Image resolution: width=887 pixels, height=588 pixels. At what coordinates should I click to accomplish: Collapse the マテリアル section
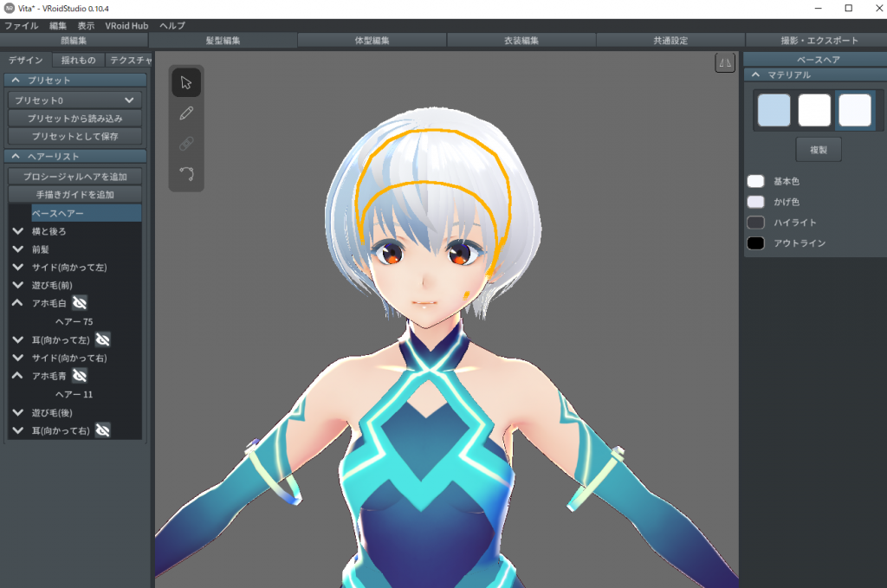pos(756,75)
